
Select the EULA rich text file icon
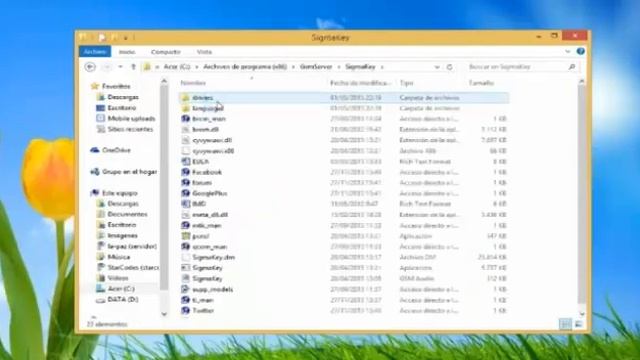pyautogui.click(x=185, y=161)
